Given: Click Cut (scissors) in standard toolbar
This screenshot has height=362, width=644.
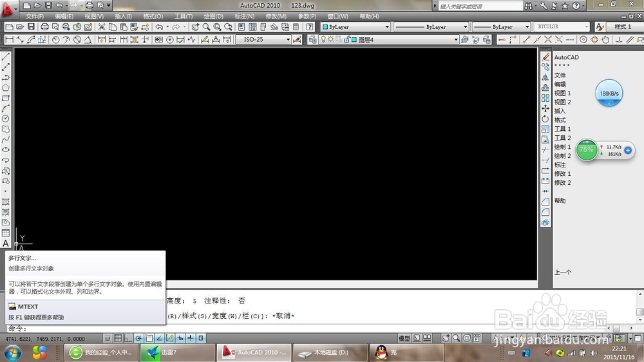Looking at the screenshot, I should [102, 27].
